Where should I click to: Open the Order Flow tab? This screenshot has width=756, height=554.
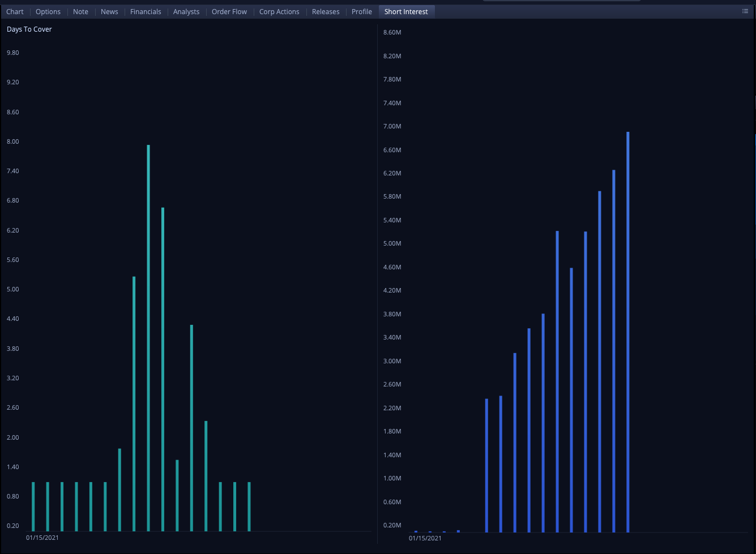229,11
